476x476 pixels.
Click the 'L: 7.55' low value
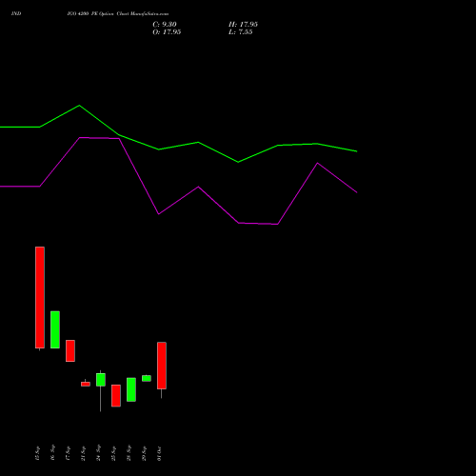(x=241, y=32)
